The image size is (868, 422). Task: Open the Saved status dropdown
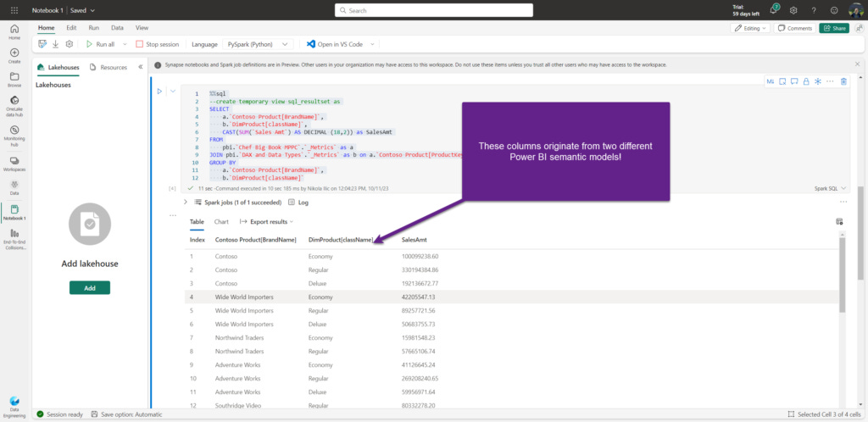click(82, 10)
